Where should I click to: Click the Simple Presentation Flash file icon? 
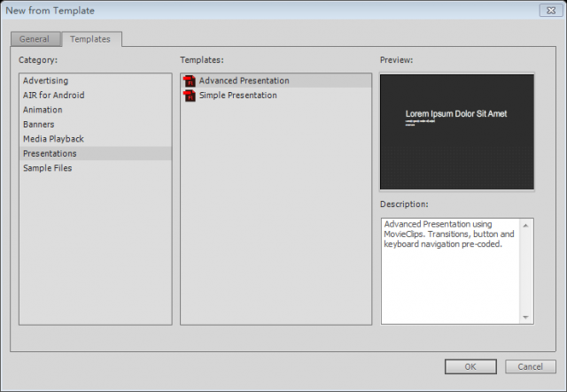coord(189,96)
